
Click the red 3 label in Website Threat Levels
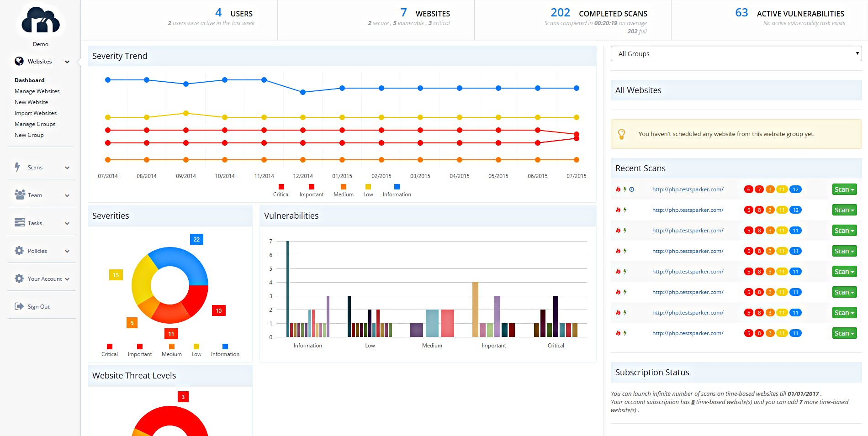coord(183,397)
